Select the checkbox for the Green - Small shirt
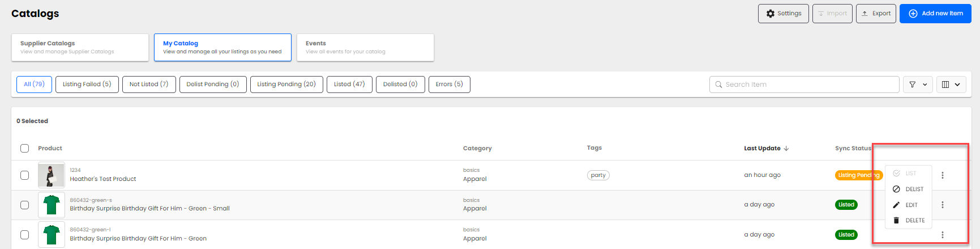 (x=24, y=205)
